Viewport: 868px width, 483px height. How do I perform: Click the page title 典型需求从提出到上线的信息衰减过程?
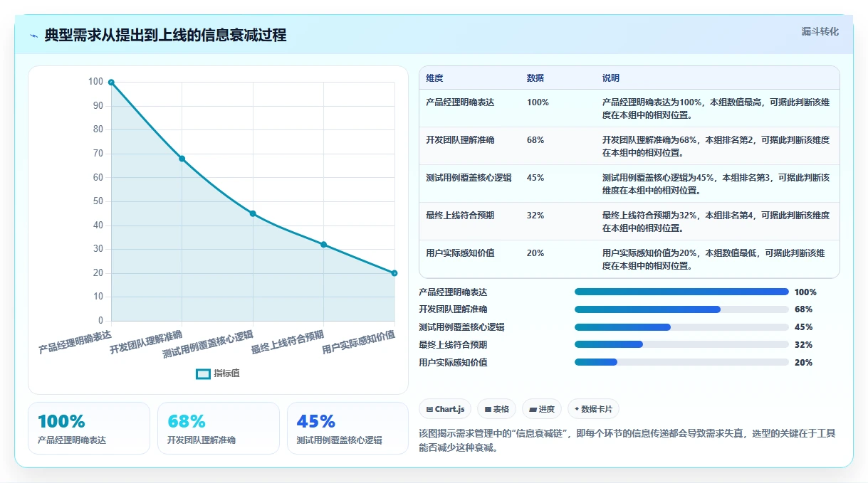point(165,36)
